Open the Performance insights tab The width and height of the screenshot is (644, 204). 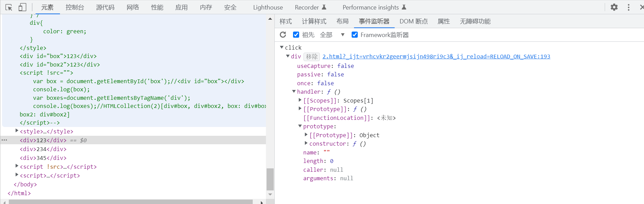point(374,7)
